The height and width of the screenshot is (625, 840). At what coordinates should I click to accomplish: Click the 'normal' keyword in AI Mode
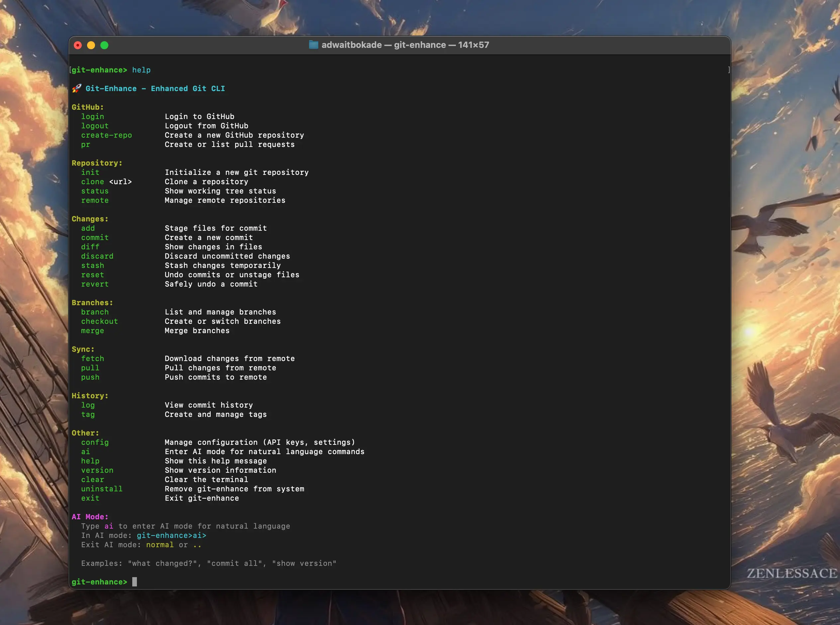coord(159,545)
